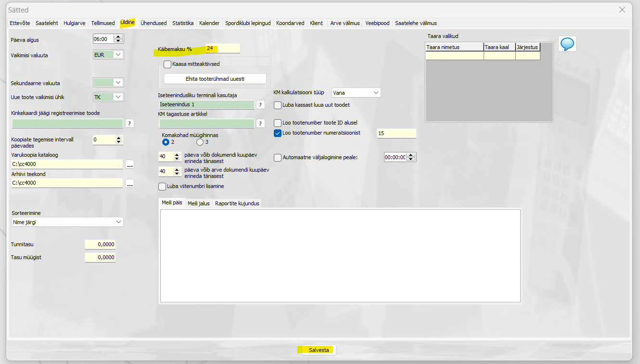
Task: Expand KM kalkulatsiooni tüüp dropdown
Action: (x=375, y=92)
